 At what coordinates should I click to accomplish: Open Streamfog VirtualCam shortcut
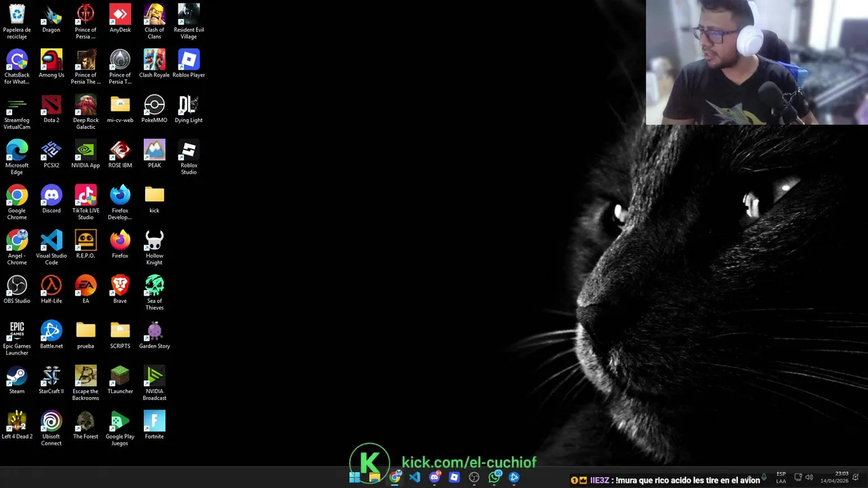[17, 111]
